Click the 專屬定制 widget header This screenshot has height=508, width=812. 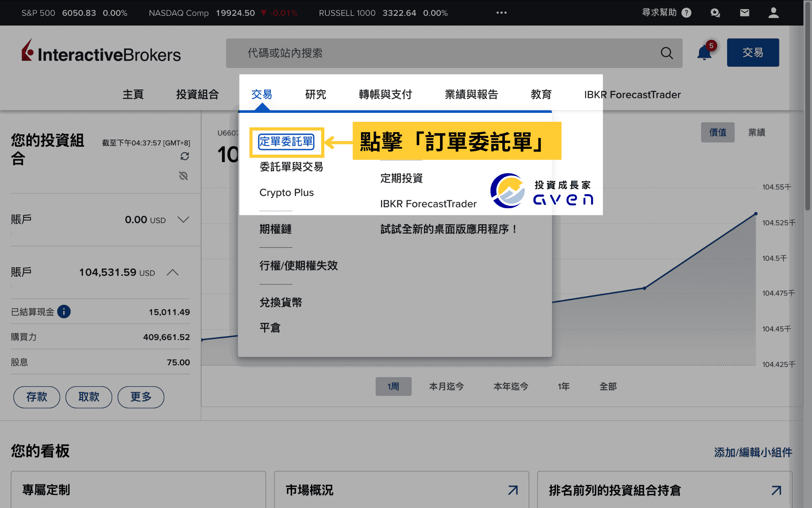click(46, 490)
